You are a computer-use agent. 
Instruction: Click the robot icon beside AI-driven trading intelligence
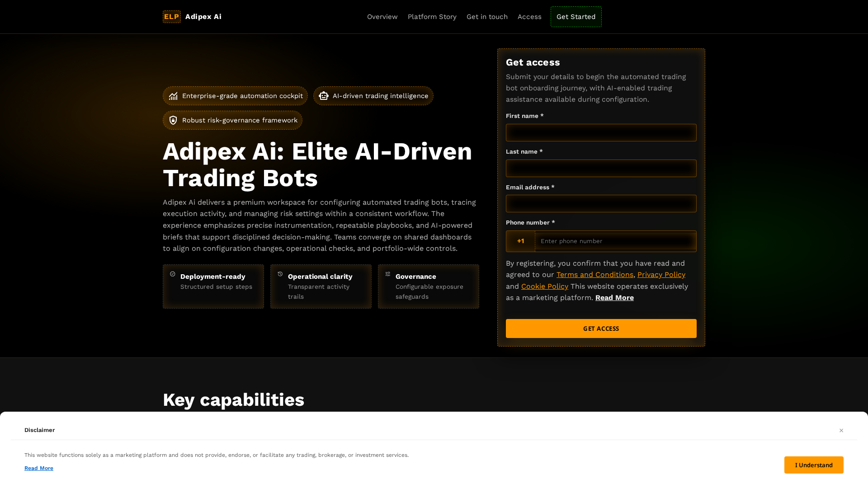(324, 96)
